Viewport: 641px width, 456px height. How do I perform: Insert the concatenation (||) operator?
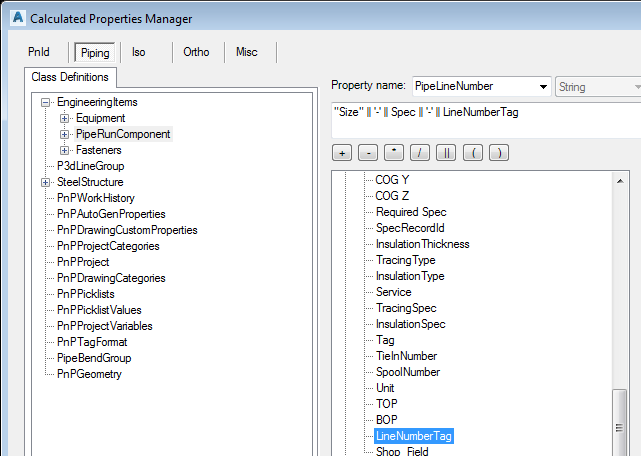pos(446,153)
